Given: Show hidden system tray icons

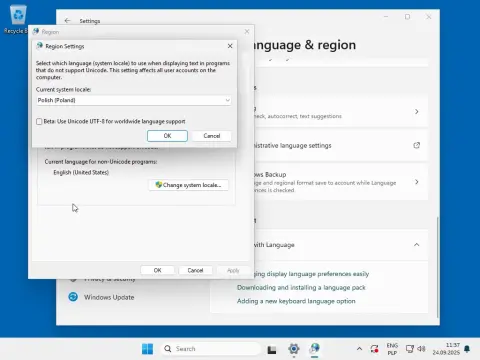Looking at the screenshot, I should [x=359, y=349].
